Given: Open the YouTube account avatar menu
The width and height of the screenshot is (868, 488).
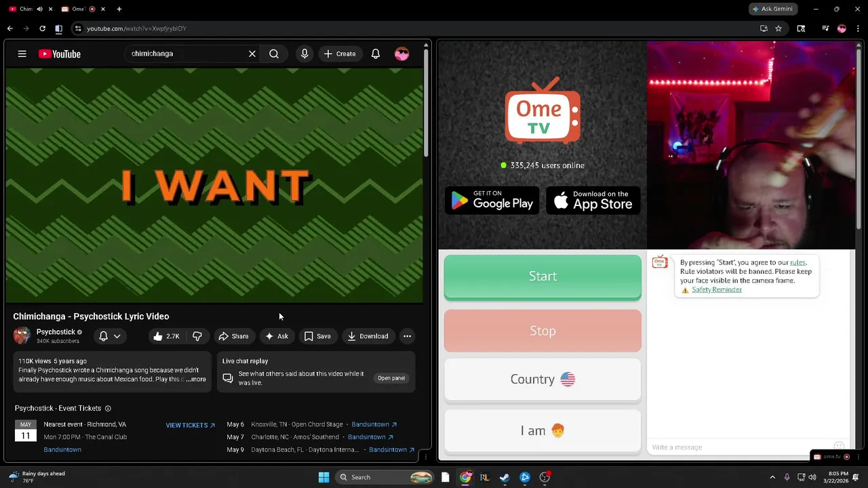Looking at the screenshot, I should tap(402, 54).
